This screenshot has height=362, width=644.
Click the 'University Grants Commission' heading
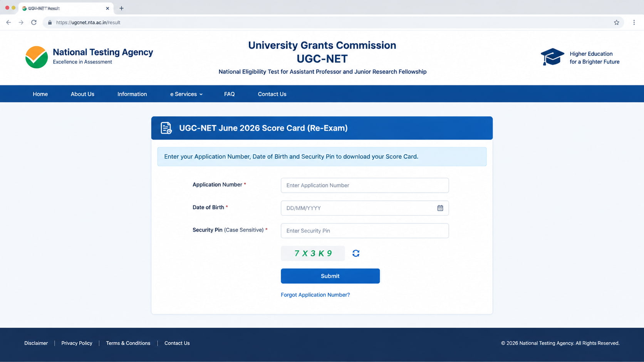click(322, 45)
